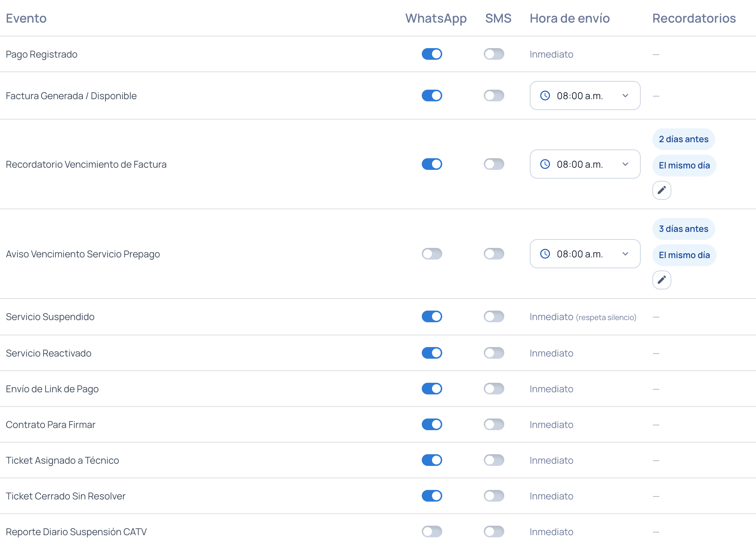Enable SMS for Contrato Para Firmar
Image resolution: width=756 pixels, height=549 pixels.
[494, 424]
